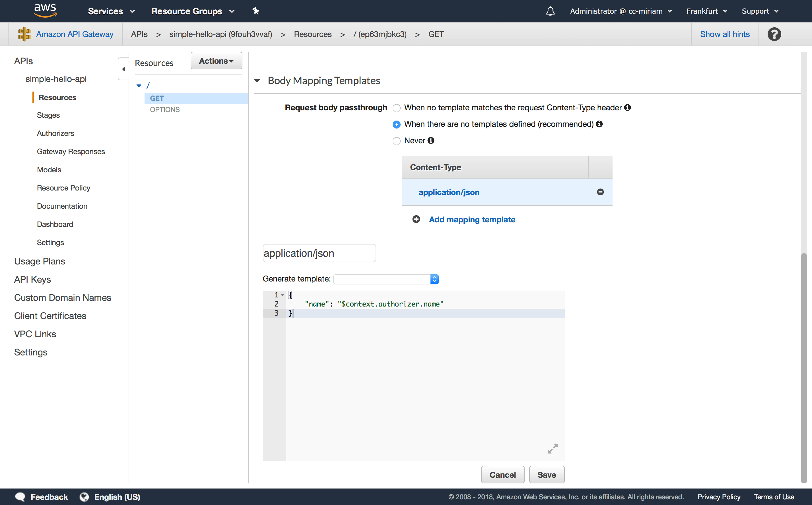Select the Never passthrough radio button

click(396, 141)
